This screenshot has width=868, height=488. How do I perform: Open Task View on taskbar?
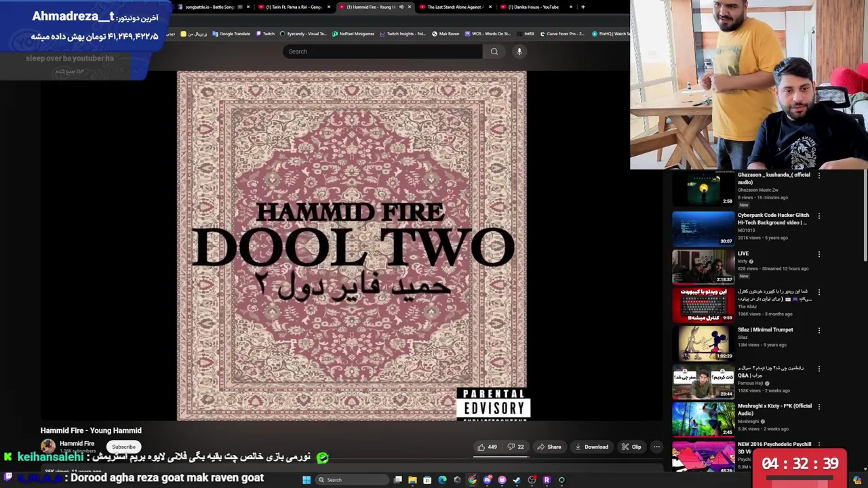(x=398, y=480)
